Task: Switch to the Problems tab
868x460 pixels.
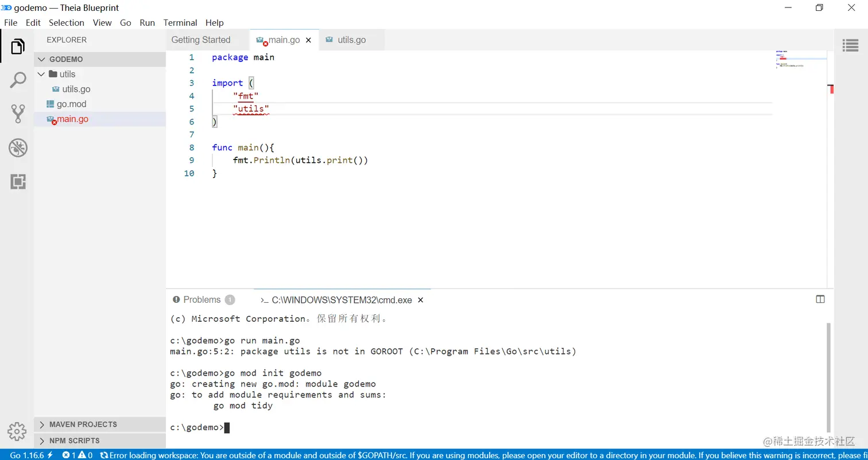Action: point(204,299)
